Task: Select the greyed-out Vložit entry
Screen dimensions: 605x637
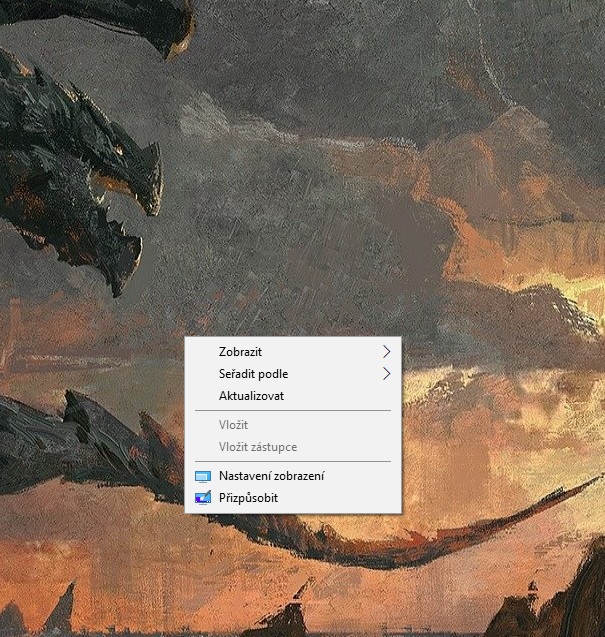Action: click(293, 425)
